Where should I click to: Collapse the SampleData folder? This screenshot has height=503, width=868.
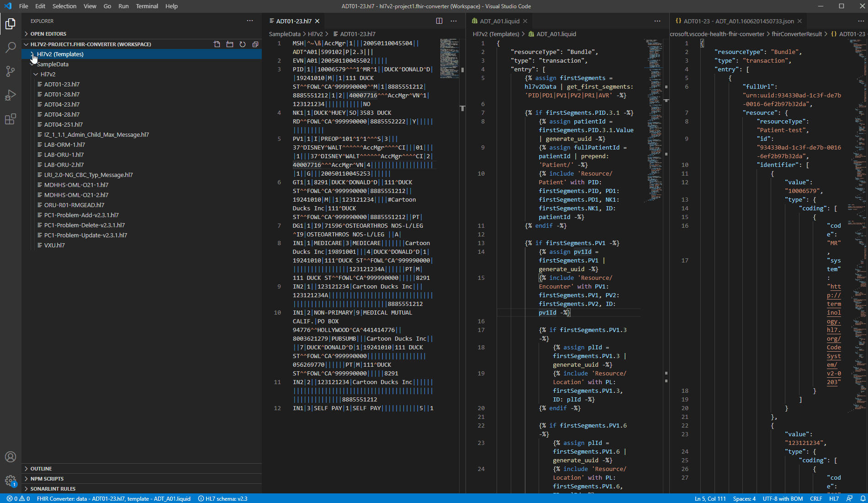pyautogui.click(x=142, y=64)
